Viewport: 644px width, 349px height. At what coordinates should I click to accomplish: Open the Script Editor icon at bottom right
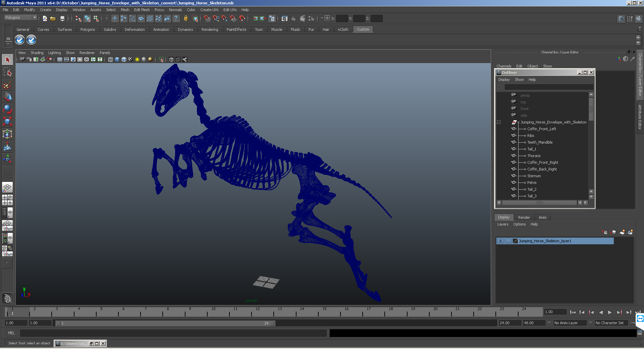pos(640,333)
